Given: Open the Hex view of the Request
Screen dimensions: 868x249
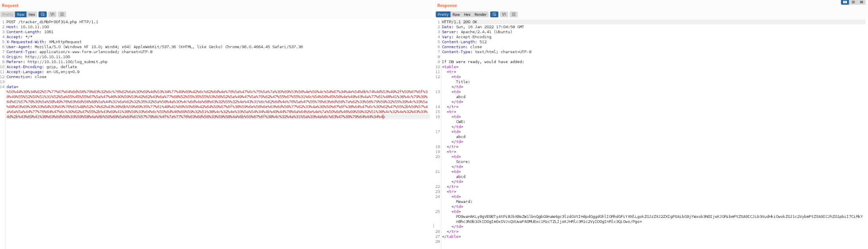Looking at the screenshot, I should [32, 15].
